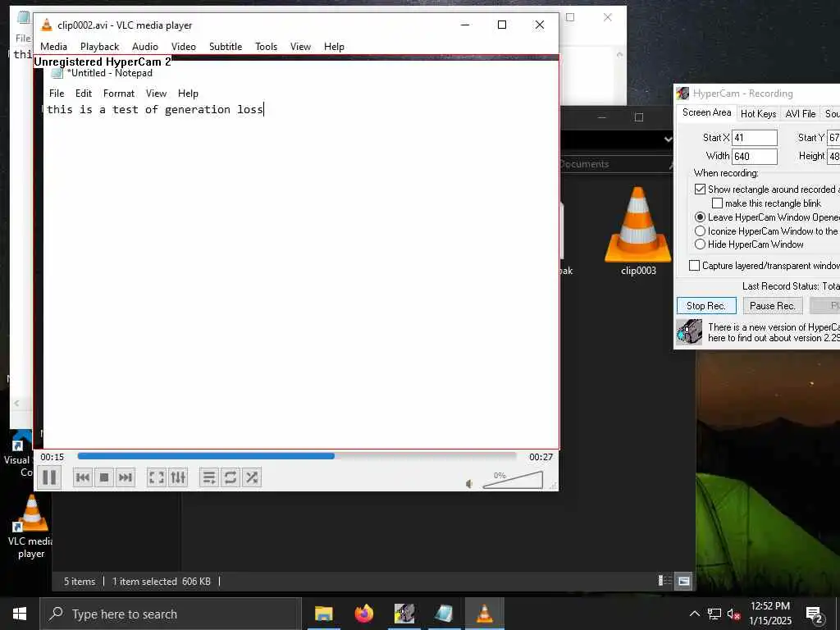Click the network tray icon

click(x=714, y=614)
